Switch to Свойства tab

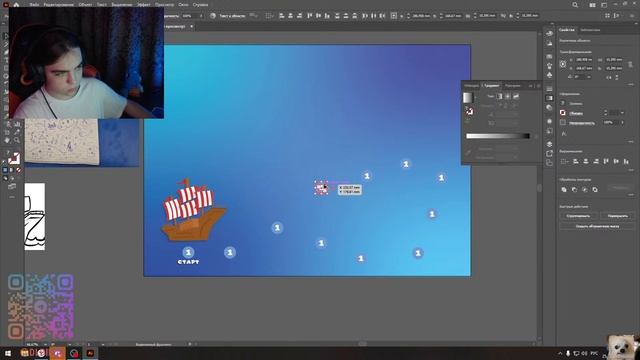pyautogui.click(x=567, y=30)
